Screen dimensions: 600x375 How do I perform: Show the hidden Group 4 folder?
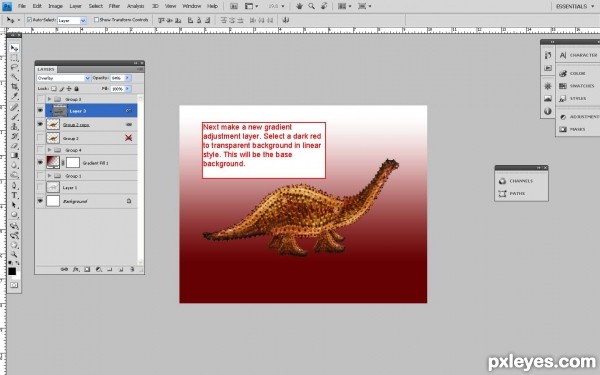tap(40, 150)
